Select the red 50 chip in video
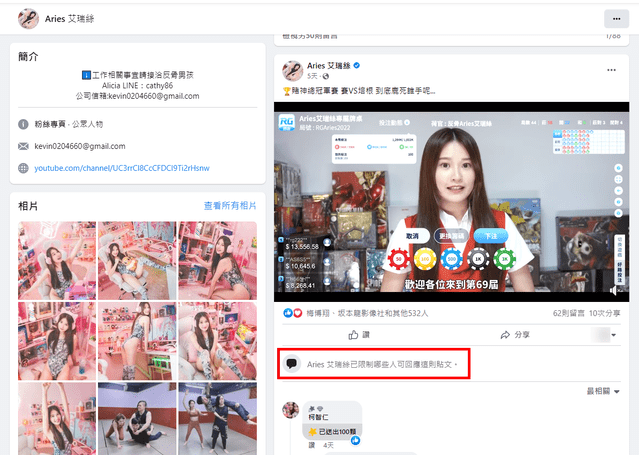 coord(399,259)
